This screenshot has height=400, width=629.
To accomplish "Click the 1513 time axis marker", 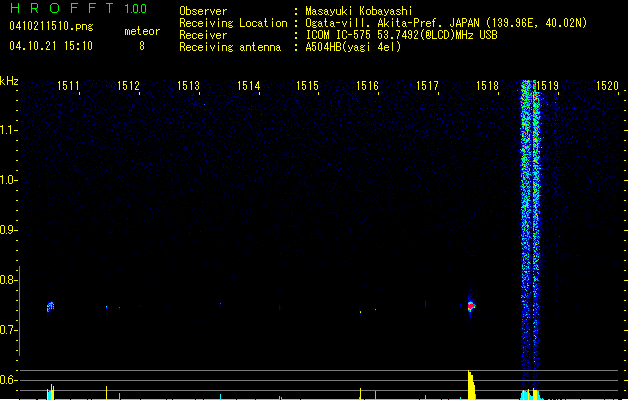I will pos(188,86).
